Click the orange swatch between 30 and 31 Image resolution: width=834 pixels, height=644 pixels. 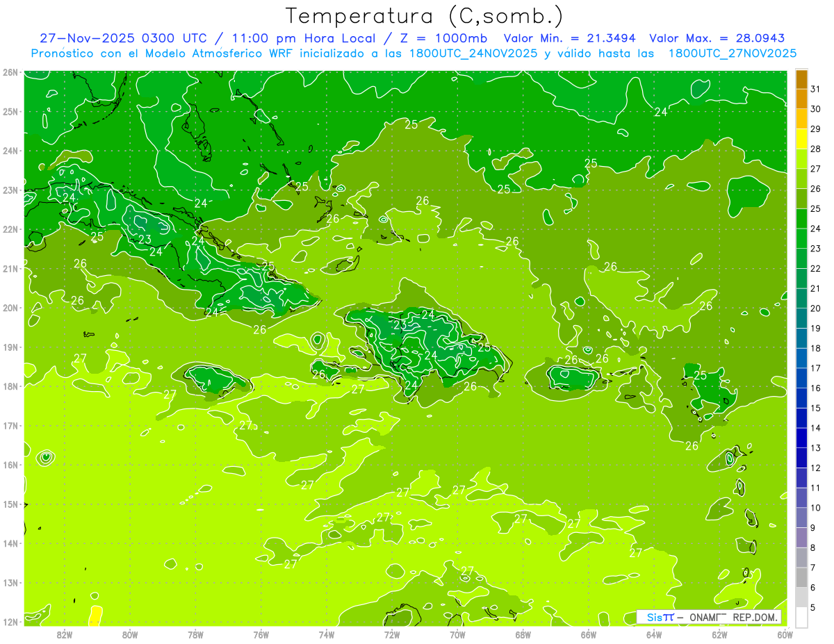(x=801, y=99)
